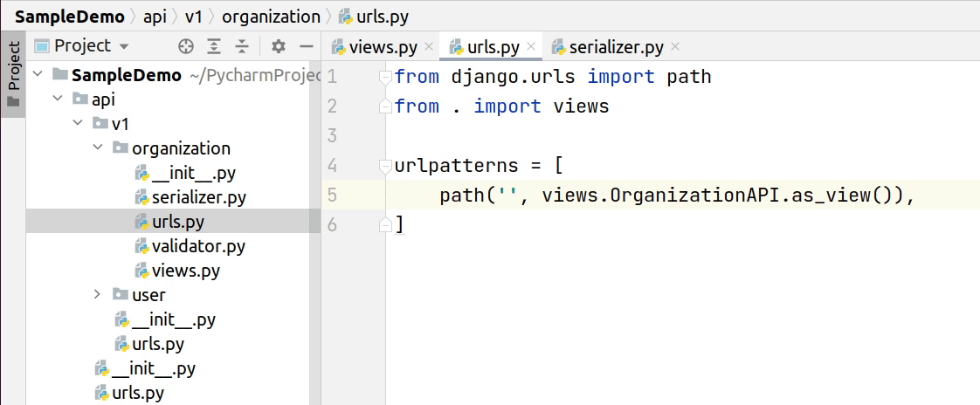The image size is (980, 405).
Task: Click the locate current file target icon
Action: pyautogui.click(x=186, y=46)
